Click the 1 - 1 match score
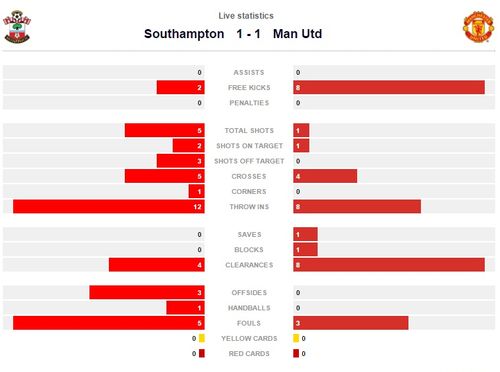Viewport: 500px width, 372px height. (x=248, y=34)
